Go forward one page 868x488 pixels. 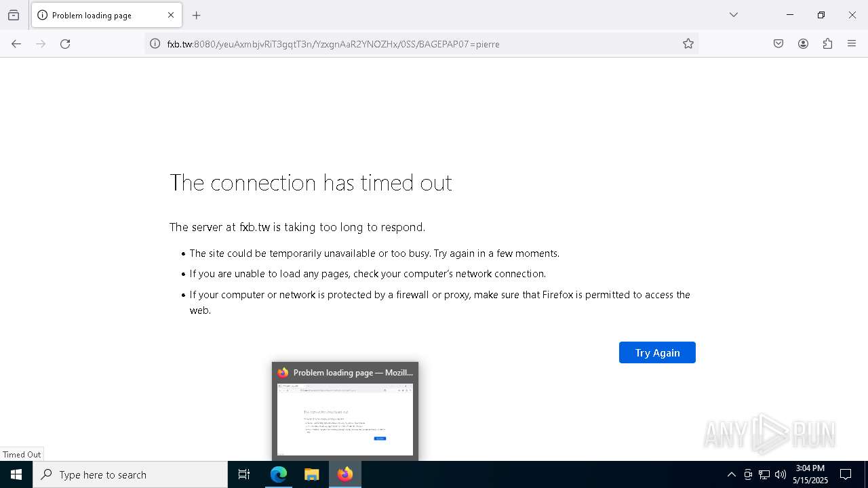point(41,44)
